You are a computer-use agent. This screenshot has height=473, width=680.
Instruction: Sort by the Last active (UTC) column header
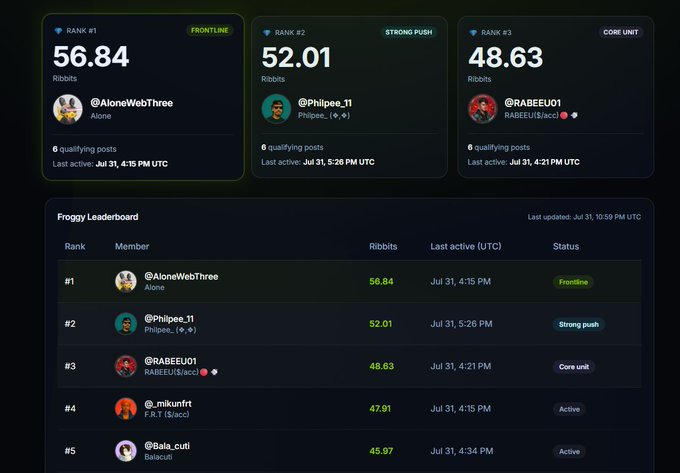tap(466, 246)
